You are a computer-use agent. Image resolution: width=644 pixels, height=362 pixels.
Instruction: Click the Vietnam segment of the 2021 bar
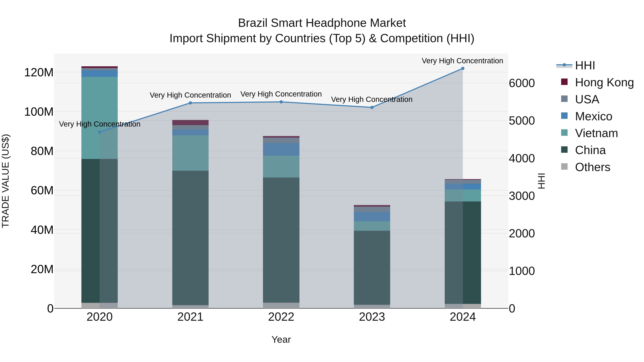pos(190,153)
